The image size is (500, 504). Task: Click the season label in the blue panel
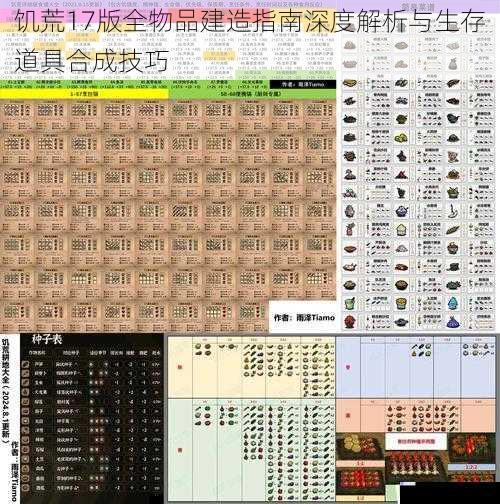(348, 367)
